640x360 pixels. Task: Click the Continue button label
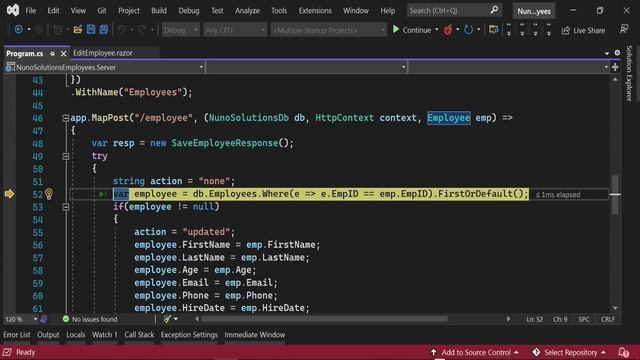click(417, 30)
